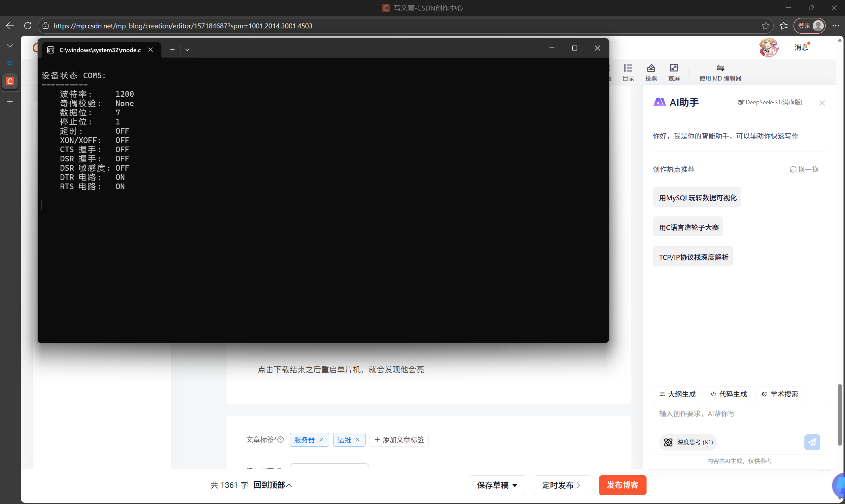Expand the 定时发布 scheduling option

pos(562,485)
